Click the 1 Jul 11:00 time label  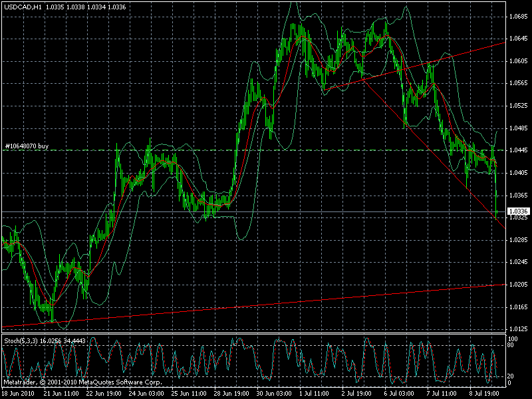314,394
